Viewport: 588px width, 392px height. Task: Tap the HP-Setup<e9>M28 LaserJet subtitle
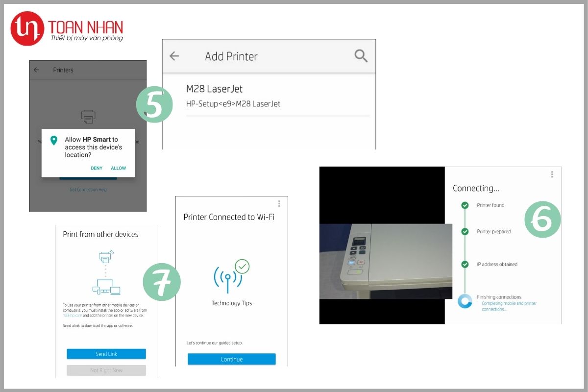(233, 104)
